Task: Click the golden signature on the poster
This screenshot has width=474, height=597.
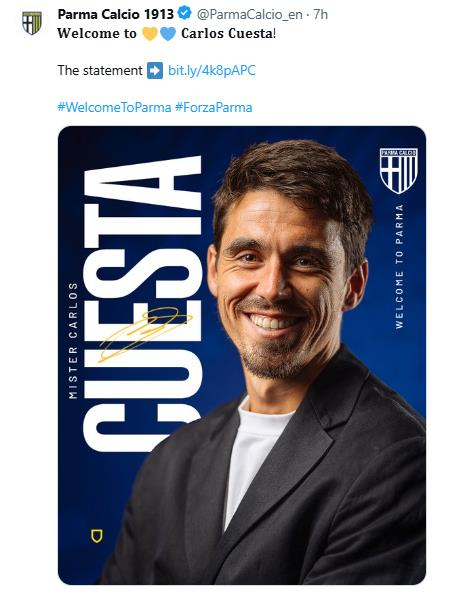Action: [x=145, y=334]
